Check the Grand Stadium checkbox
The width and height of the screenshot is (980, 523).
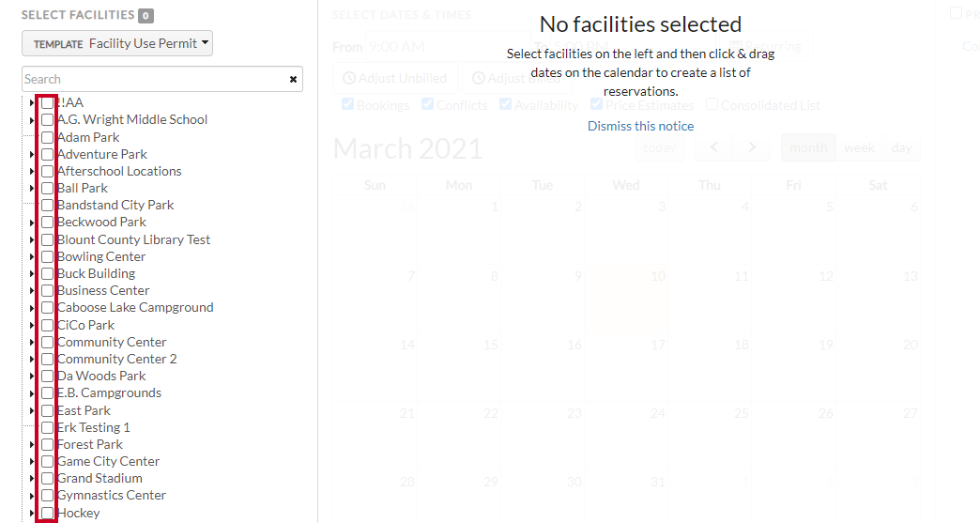(x=48, y=479)
